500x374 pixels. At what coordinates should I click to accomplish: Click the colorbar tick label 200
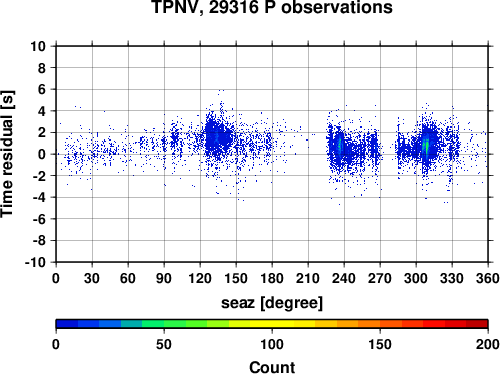488,344
